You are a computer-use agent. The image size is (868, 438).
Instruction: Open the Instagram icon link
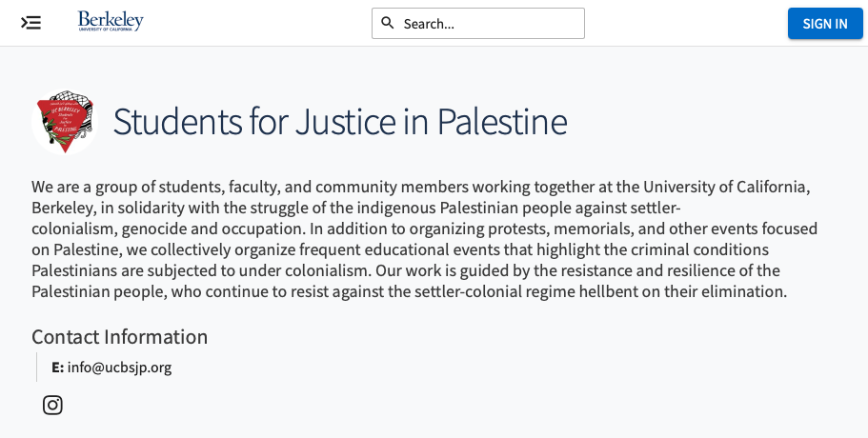(x=53, y=405)
